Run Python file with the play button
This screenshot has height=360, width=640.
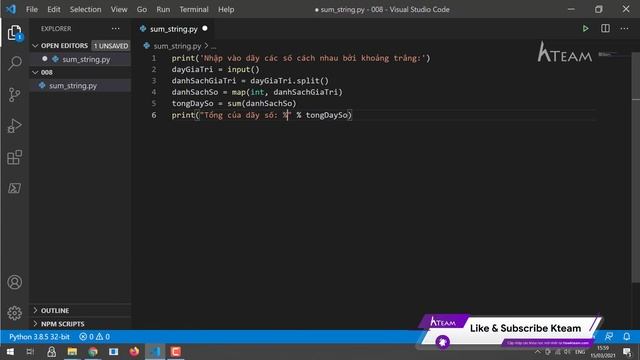point(585,29)
